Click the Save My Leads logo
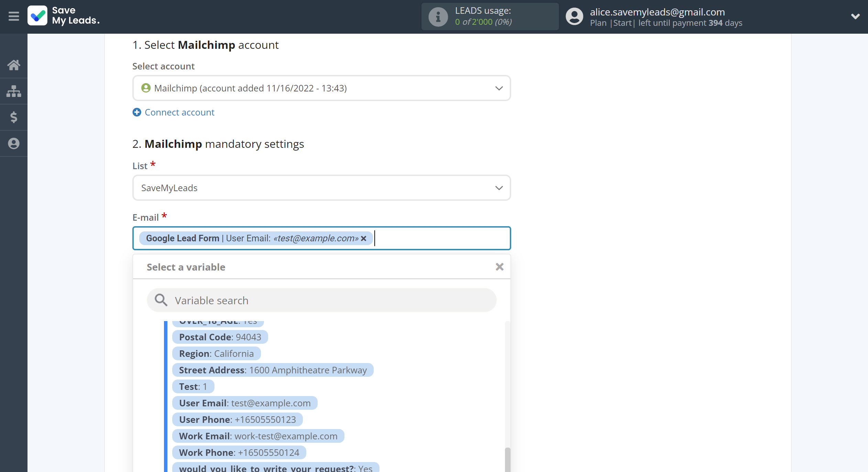This screenshot has width=868, height=472. pyautogui.click(x=64, y=16)
